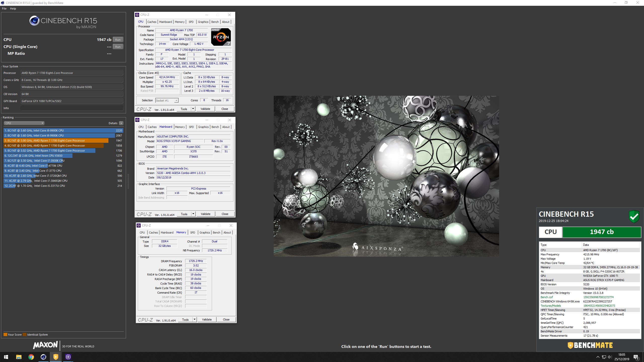Select ranking row Intel Core i7-4770K CPU
This screenshot has width=644, height=362.
(x=63, y=166)
